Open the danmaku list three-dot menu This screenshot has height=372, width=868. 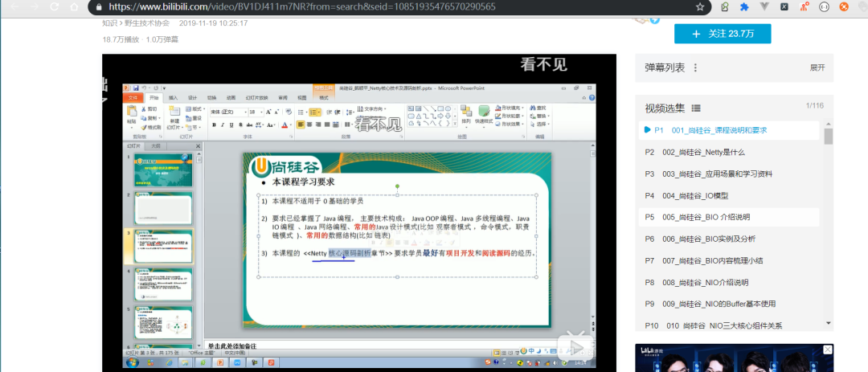tap(695, 67)
